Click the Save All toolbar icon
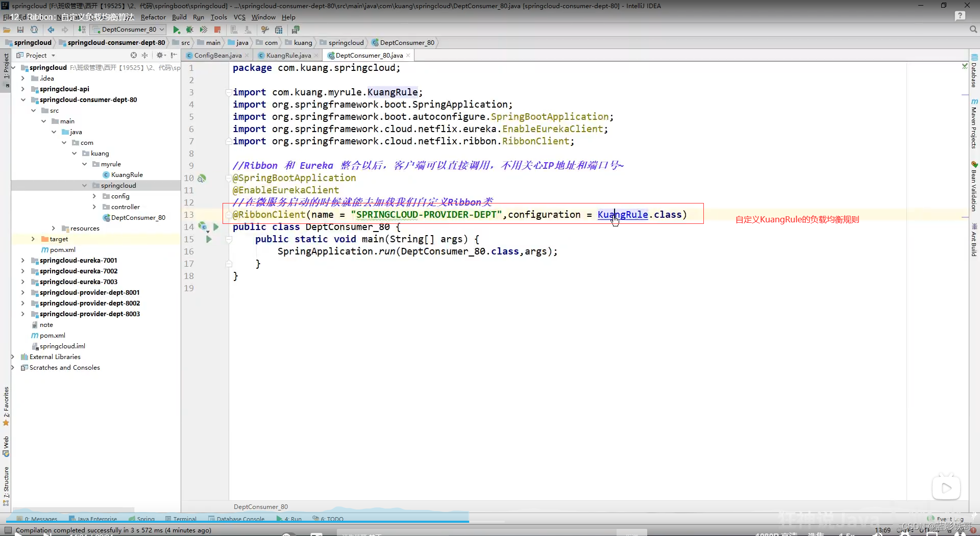This screenshot has width=980, height=536. [x=20, y=30]
